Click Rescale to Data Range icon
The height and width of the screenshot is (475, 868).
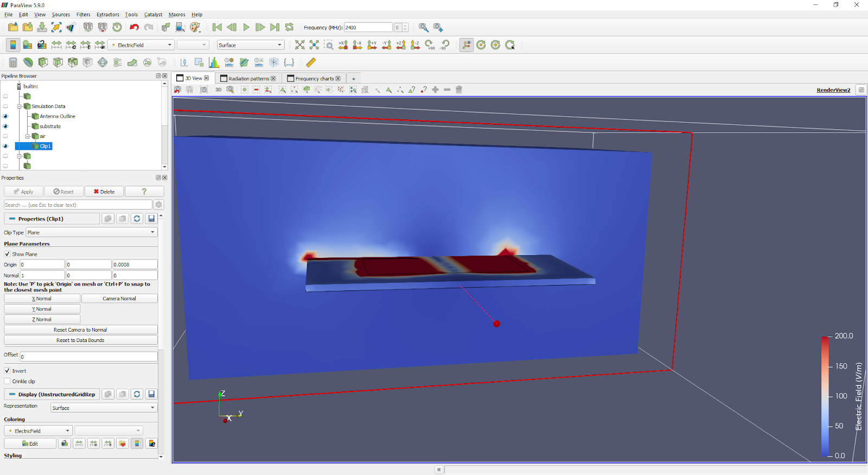point(56,45)
